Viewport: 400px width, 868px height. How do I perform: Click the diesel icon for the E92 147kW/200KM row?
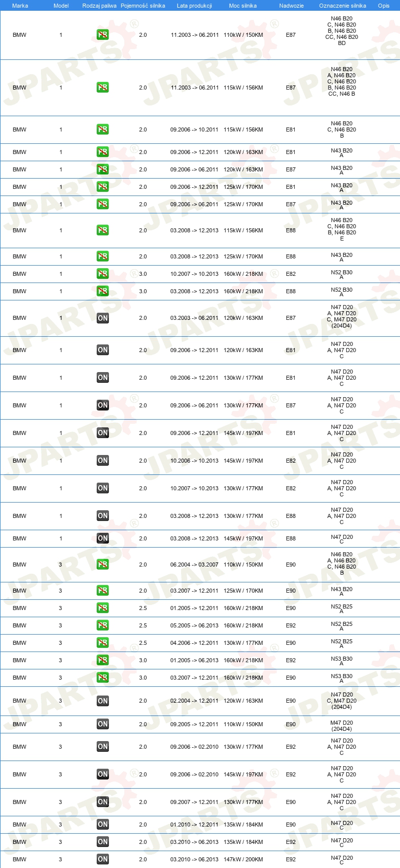coord(102,859)
